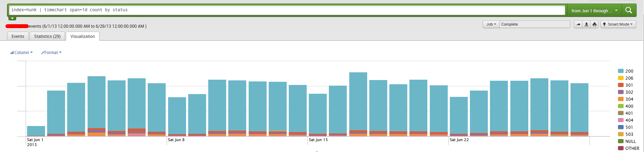This screenshot has height=152, width=644.
Task: Click the Sat Jun 1 2013 axis label
Action: 35,142
